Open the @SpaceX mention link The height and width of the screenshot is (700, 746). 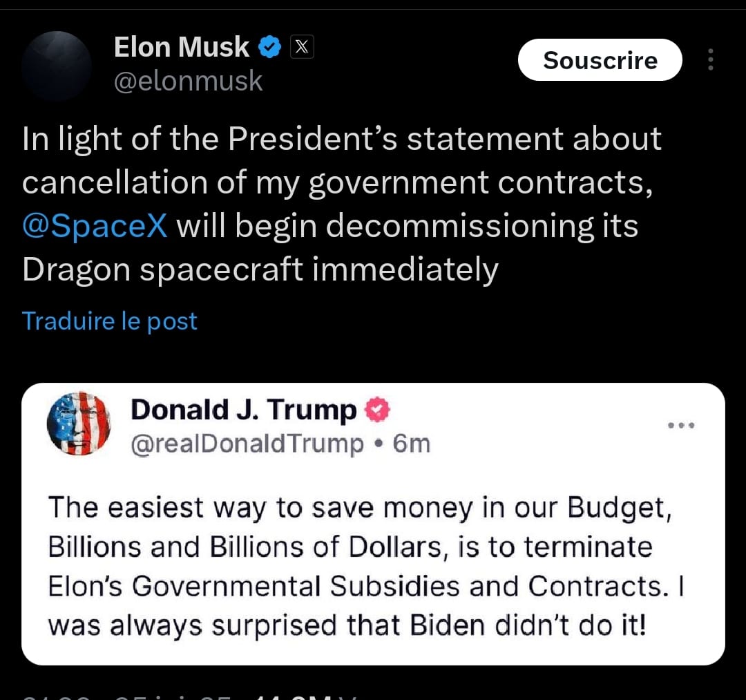[95, 226]
